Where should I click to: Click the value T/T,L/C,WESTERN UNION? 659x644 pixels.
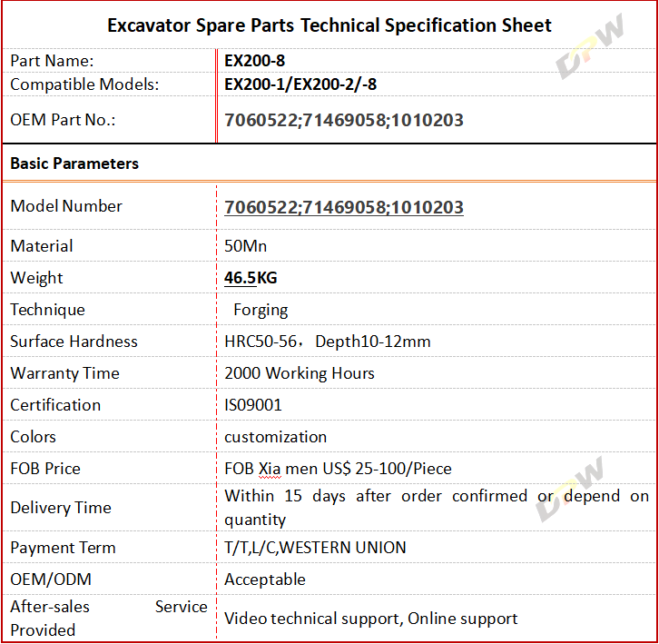[x=315, y=548]
